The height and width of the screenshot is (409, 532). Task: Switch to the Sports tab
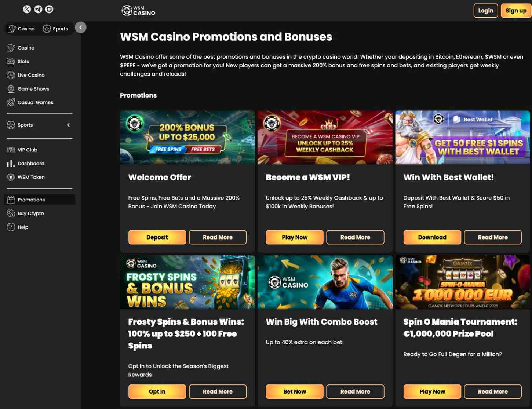(x=55, y=29)
